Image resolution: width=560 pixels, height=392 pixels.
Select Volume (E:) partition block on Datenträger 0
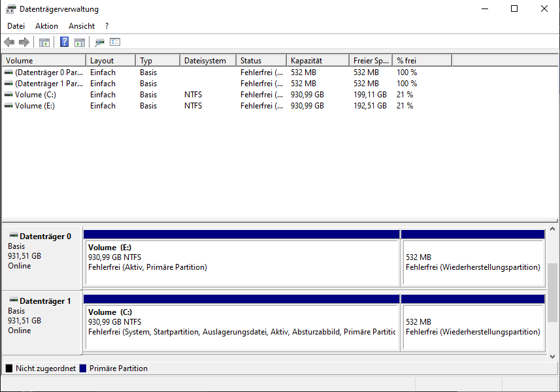[x=242, y=259]
